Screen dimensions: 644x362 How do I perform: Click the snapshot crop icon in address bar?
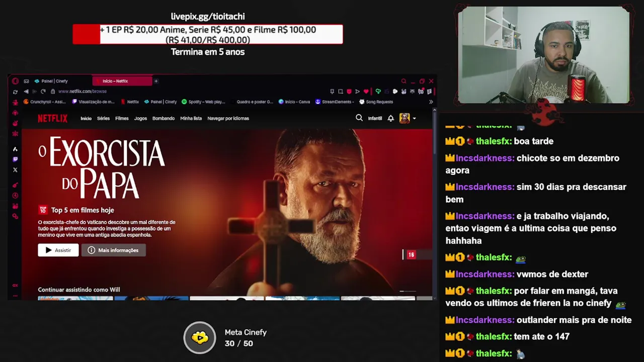click(x=341, y=92)
